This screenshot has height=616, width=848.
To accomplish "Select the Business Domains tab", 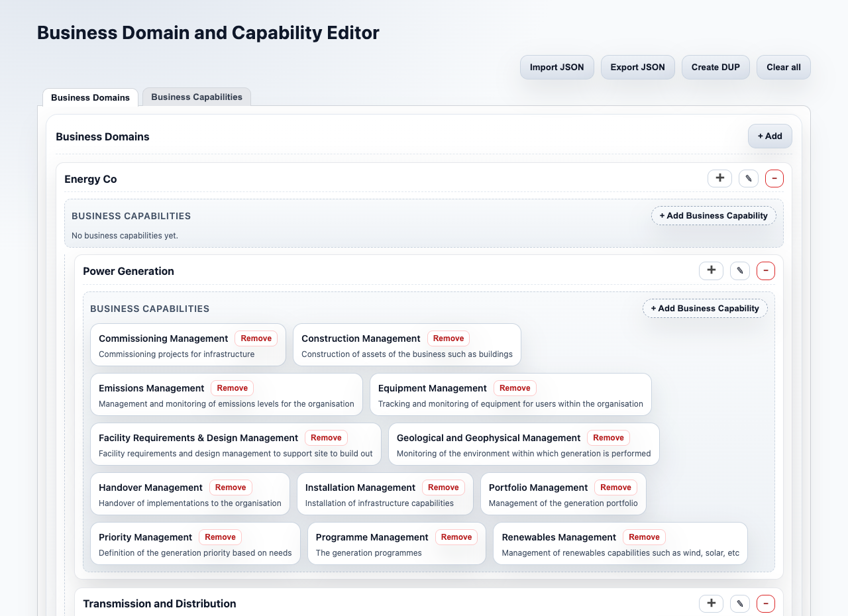I will [x=90, y=97].
